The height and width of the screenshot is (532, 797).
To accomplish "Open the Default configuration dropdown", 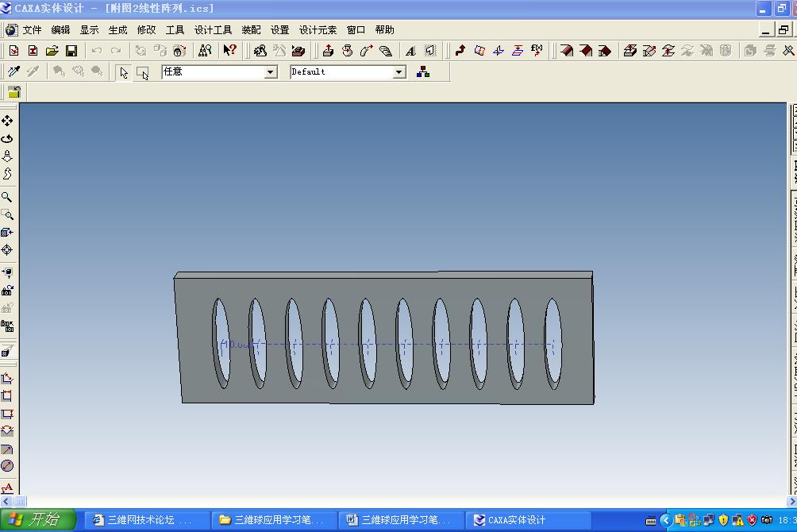I will pos(399,72).
